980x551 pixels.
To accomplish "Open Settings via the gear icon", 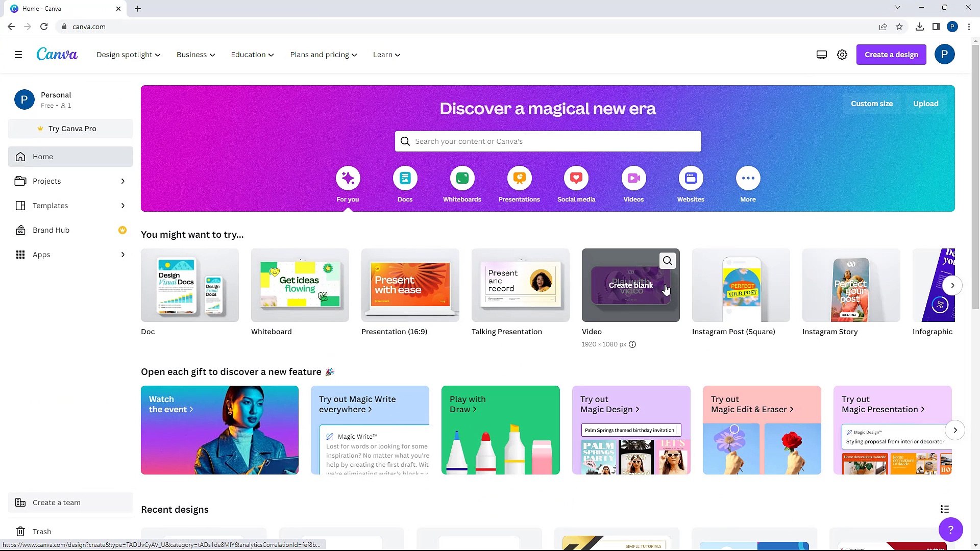I will click(842, 54).
